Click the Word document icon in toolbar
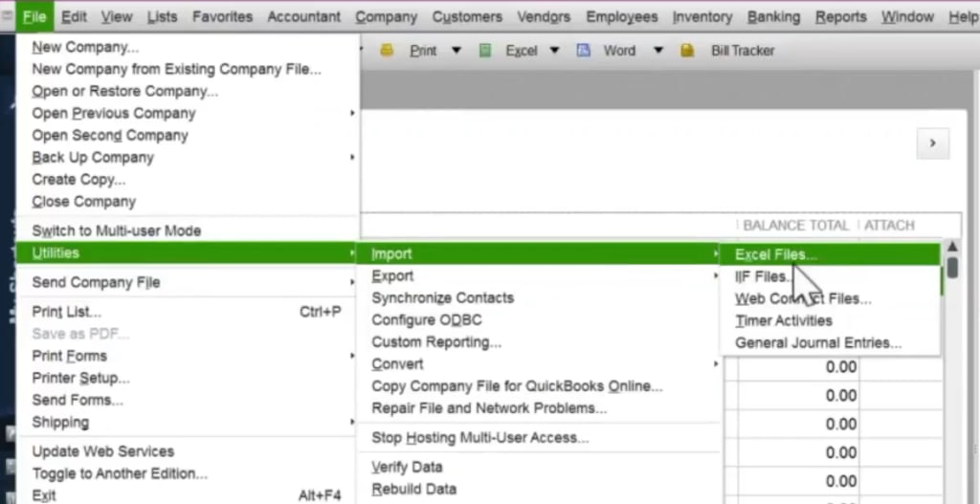 click(583, 51)
